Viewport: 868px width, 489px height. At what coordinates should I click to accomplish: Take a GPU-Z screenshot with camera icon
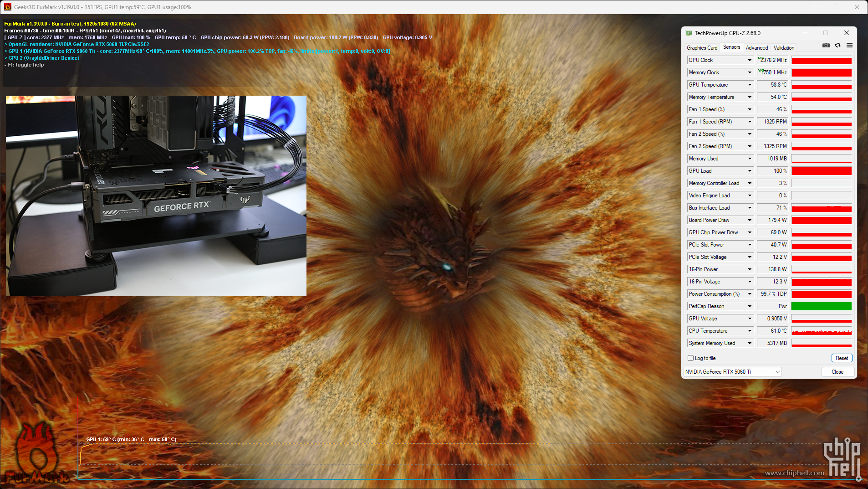[826, 46]
